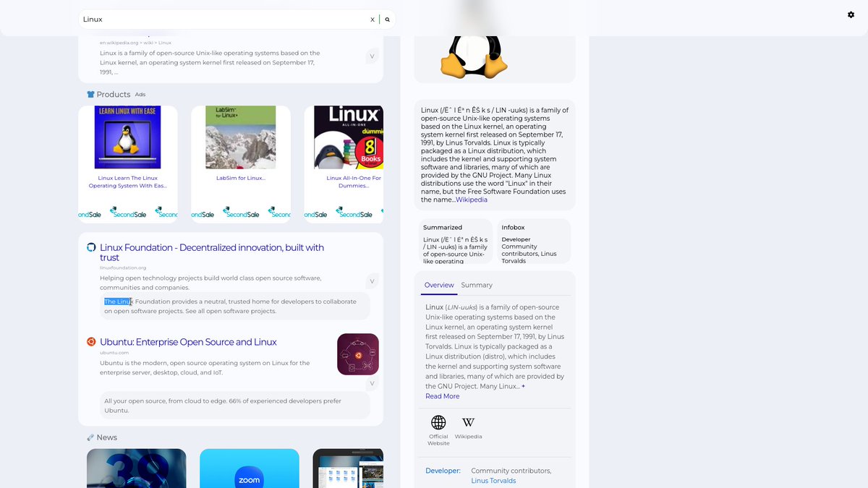Clear the search box using the X icon

[x=372, y=19]
